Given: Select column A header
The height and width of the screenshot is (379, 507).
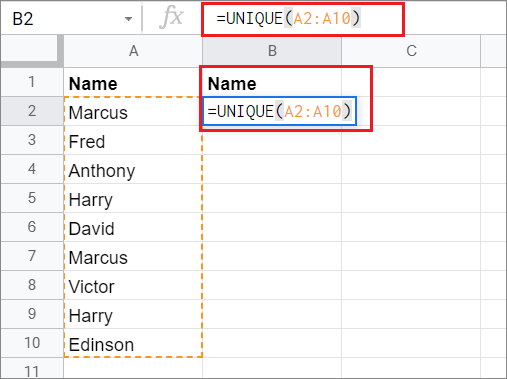Looking at the screenshot, I should pos(133,51).
